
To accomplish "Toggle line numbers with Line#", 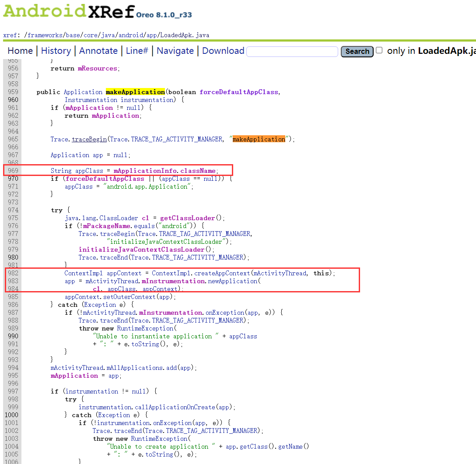I will 137,51.
